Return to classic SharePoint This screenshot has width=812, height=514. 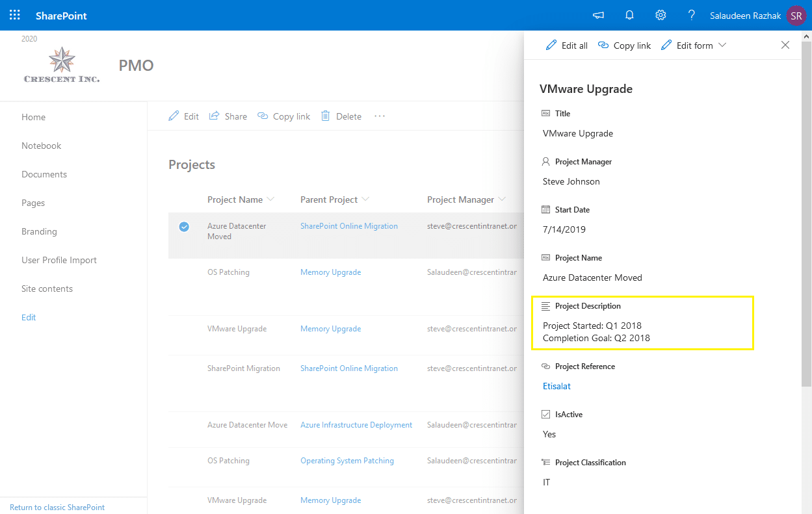pyautogui.click(x=57, y=507)
